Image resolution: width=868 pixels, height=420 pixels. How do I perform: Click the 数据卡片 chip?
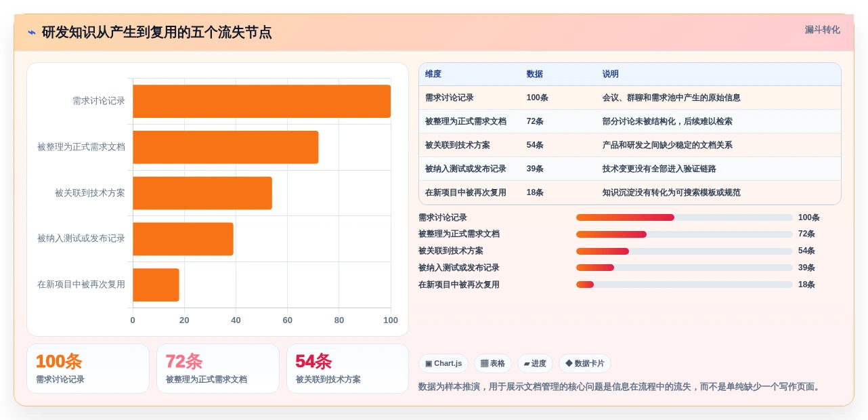click(x=585, y=364)
